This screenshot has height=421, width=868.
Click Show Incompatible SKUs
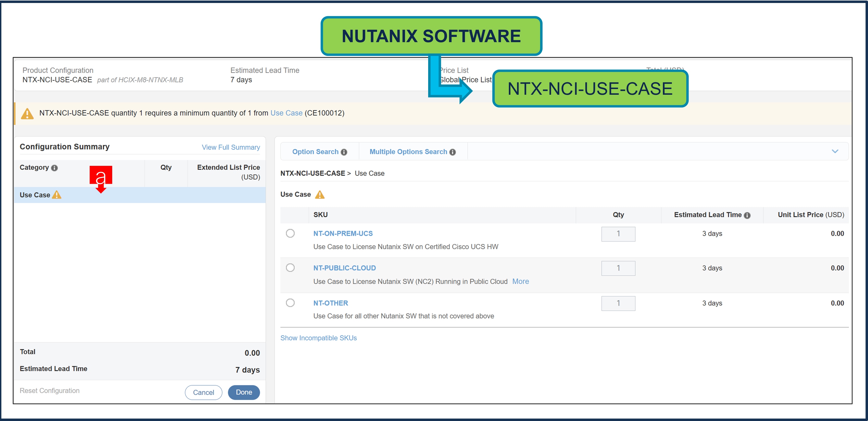pyautogui.click(x=318, y=338)
